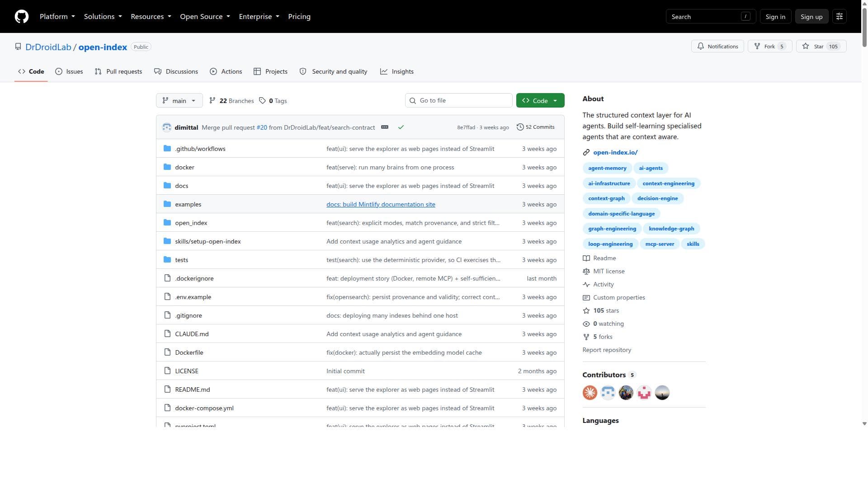868x488 pixels.
Task: Open the appearance settings icon in header
Action: pyautogui.click(x=840, y=17)
